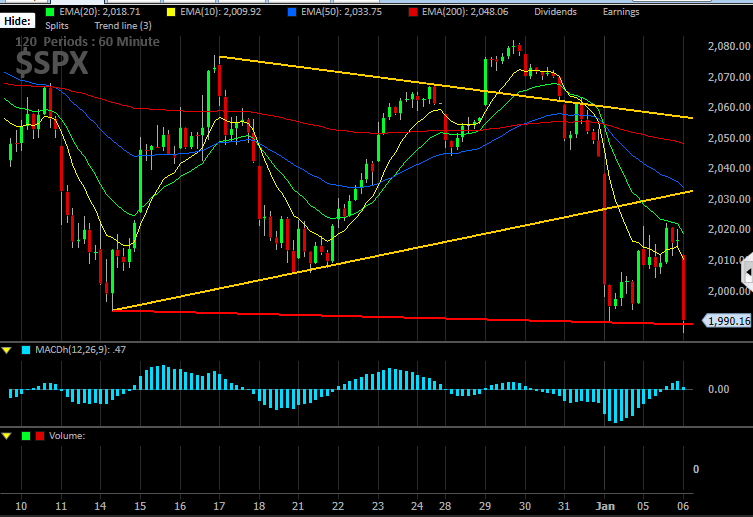Toggle Dividends display on chart
This screenshot has width=753, height=517.
point(555,12)
